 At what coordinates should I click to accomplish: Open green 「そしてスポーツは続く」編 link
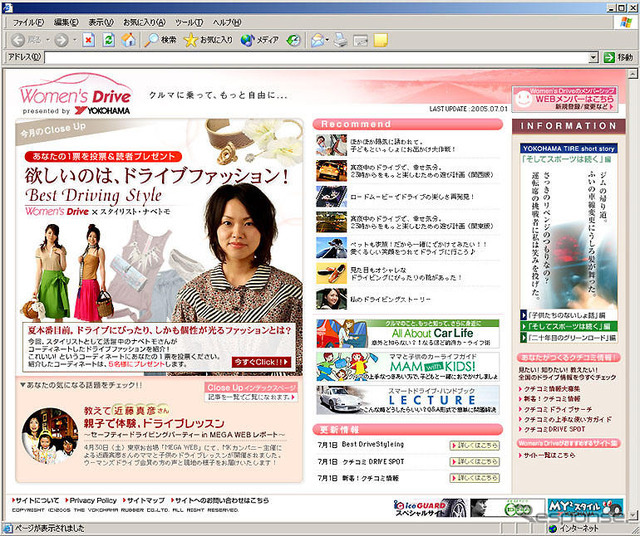(x=569, y=326)
